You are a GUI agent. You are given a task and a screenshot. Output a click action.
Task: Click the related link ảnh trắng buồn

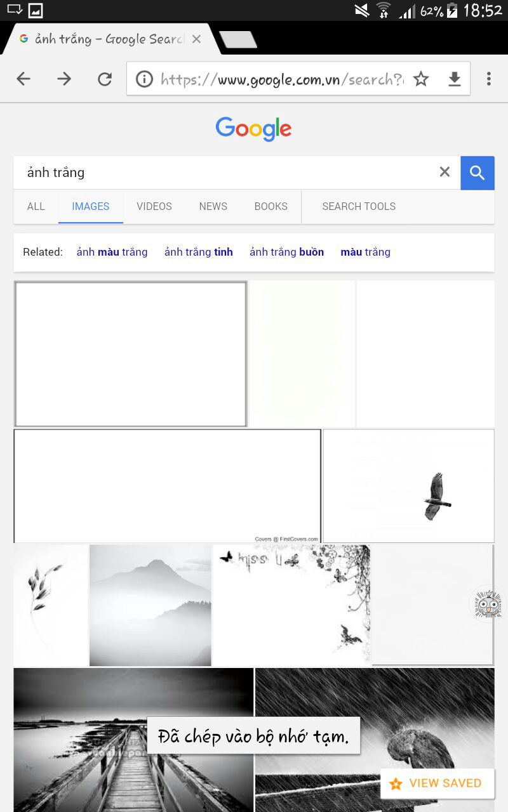(x=286, y=252)
